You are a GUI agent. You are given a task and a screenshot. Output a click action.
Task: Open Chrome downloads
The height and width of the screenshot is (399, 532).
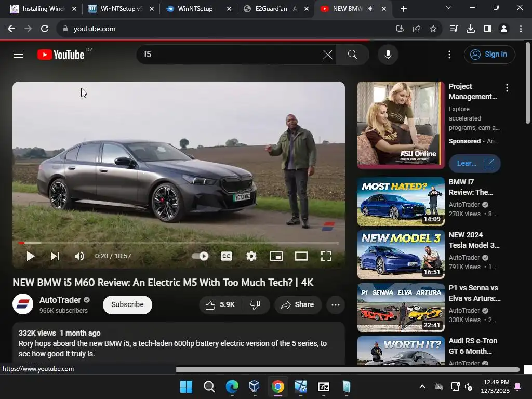pos(471,29)
